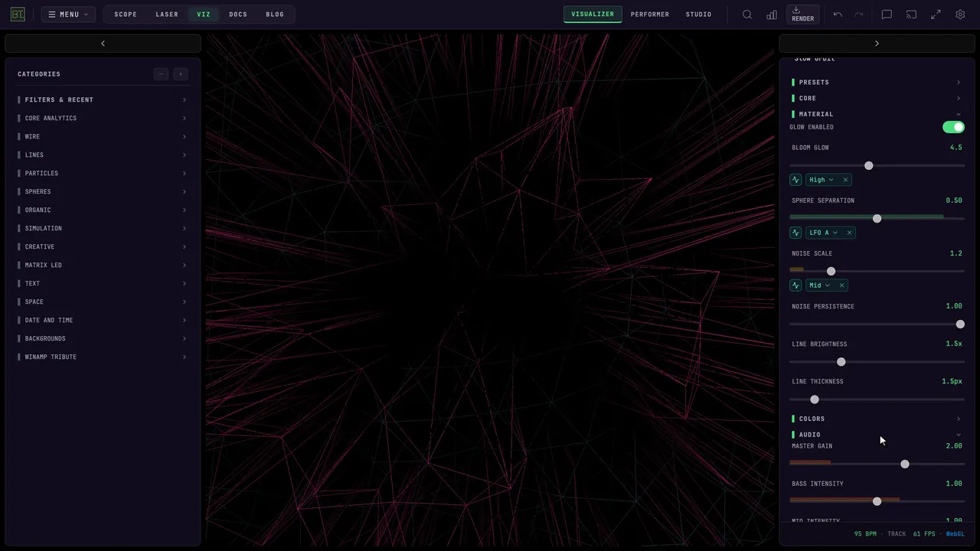Viewport: 980px width, 551px height.
Task: Collapse left panel with arrow icon
Action: 103,44
